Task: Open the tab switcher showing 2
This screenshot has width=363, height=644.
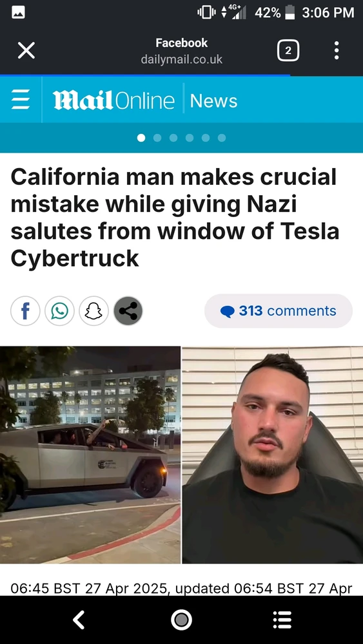Action: [288, 51]
